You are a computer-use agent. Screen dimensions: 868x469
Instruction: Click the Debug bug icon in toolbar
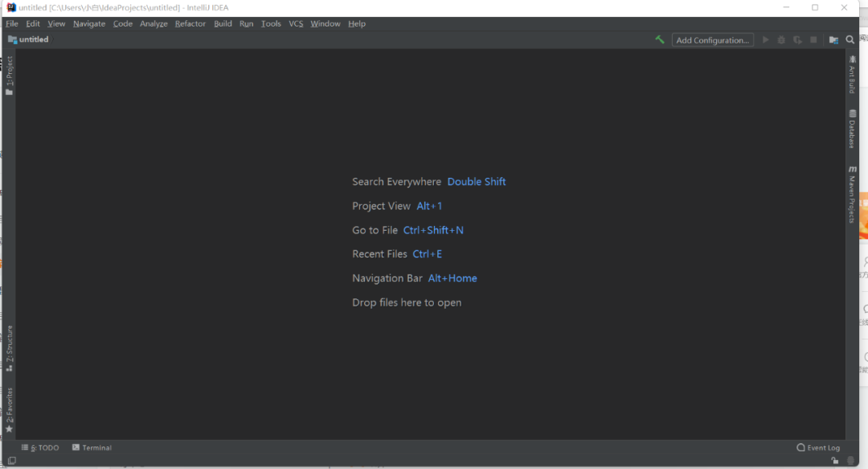tap(781, 39)
